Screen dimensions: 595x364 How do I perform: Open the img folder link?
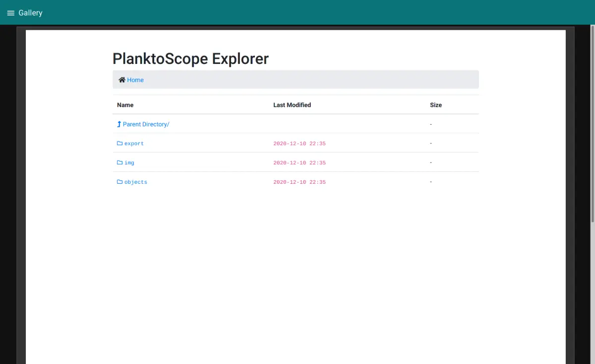click(x=129, y=163)
